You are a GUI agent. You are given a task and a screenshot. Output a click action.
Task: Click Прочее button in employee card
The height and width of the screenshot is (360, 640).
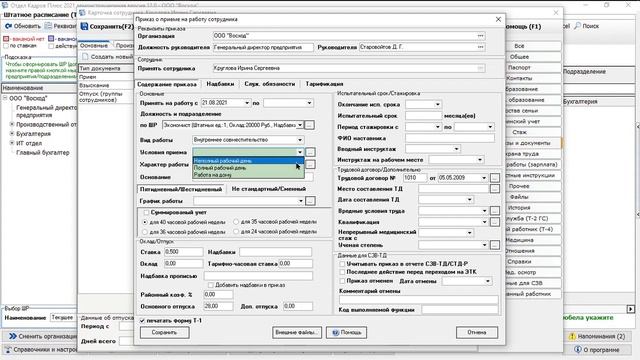[x=532, y=186]
